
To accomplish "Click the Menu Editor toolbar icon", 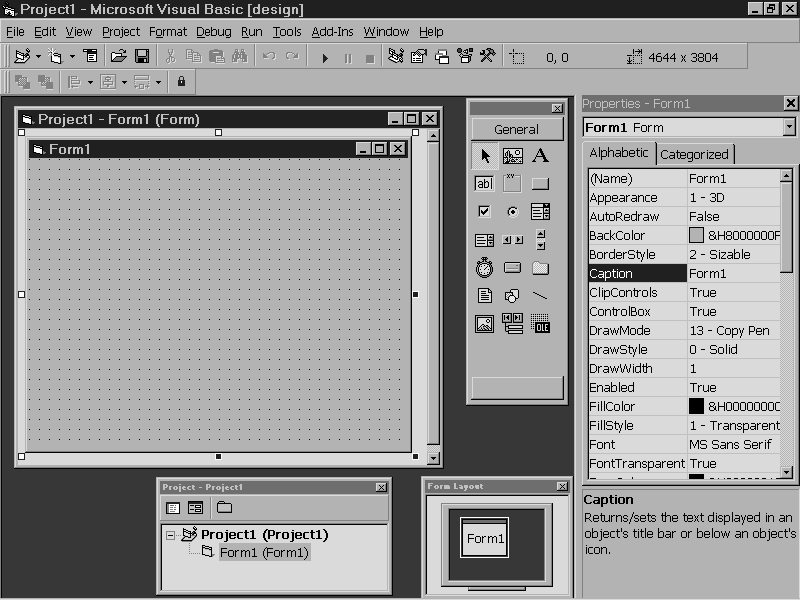I will [90, 56].
